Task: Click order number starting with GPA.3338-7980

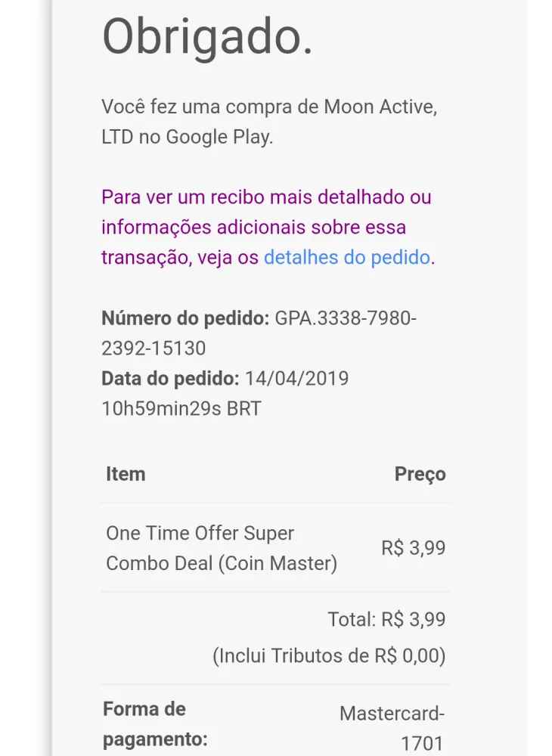Action: click(x=346, y=318)
